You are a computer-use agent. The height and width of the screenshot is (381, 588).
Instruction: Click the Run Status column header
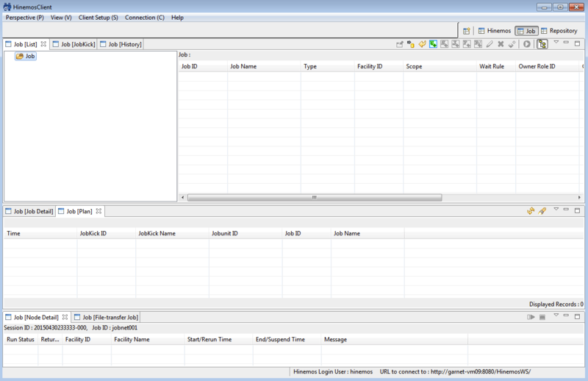point(21,339)
